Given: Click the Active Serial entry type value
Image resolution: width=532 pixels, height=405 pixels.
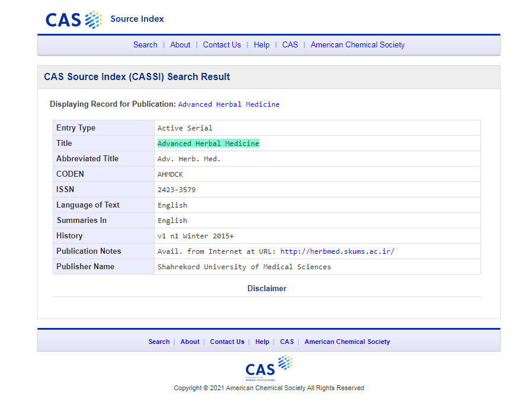Looking at the screenshot, I should tap(185, 128).
